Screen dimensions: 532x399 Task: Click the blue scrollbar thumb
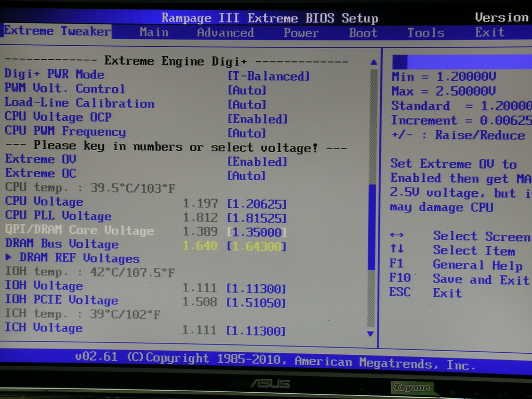(372, 227)
